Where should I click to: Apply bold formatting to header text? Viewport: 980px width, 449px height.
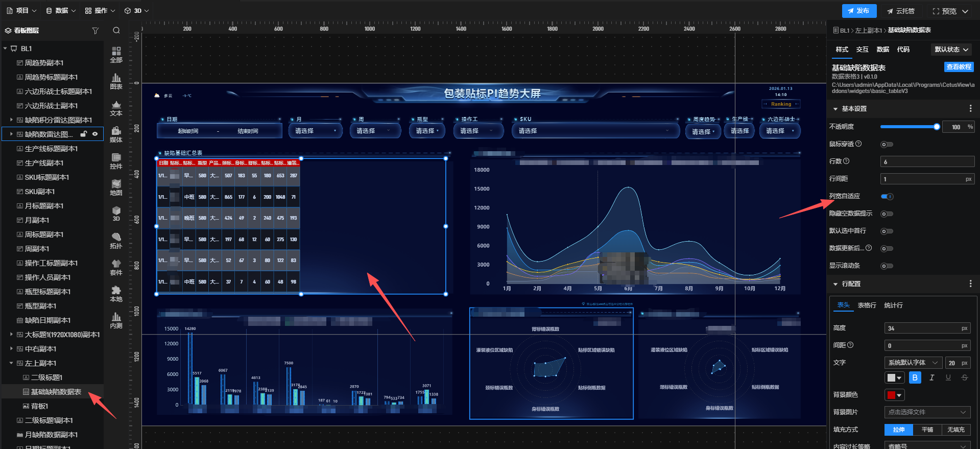coord(915,377)
